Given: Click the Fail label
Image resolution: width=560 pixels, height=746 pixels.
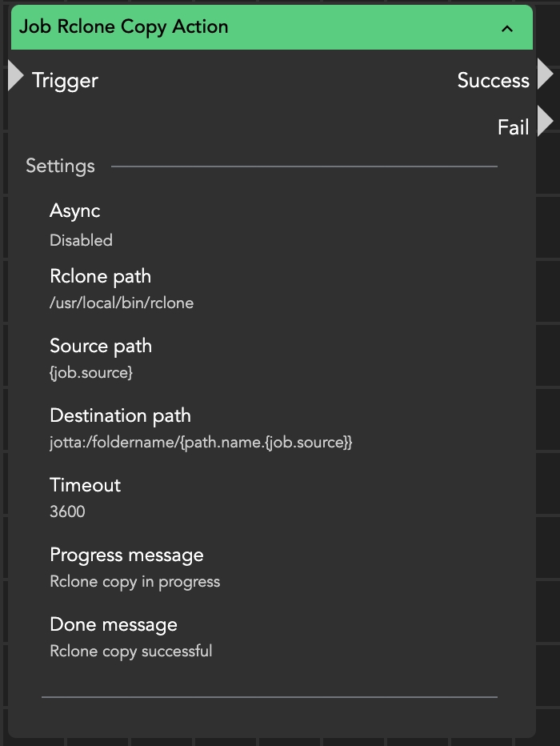Looking at the screenshot, I should point(513,127).
